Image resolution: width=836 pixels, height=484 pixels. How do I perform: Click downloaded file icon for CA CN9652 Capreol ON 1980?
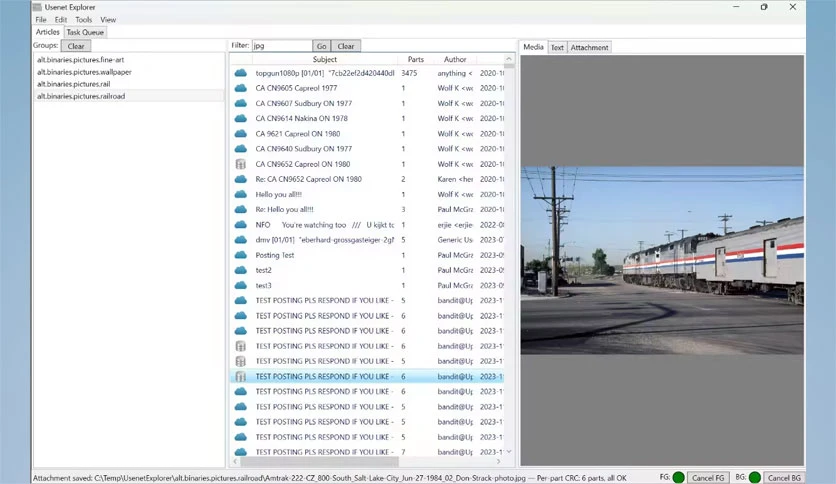241,164
